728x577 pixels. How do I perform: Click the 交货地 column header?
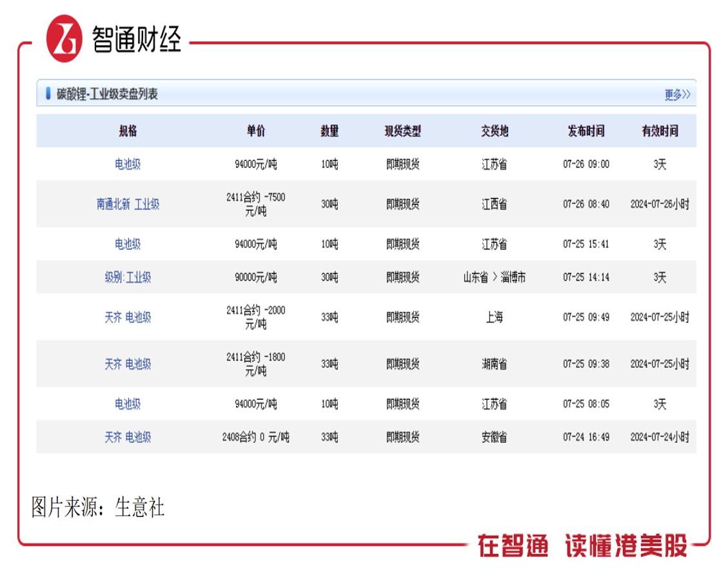(x=495, y=131)
